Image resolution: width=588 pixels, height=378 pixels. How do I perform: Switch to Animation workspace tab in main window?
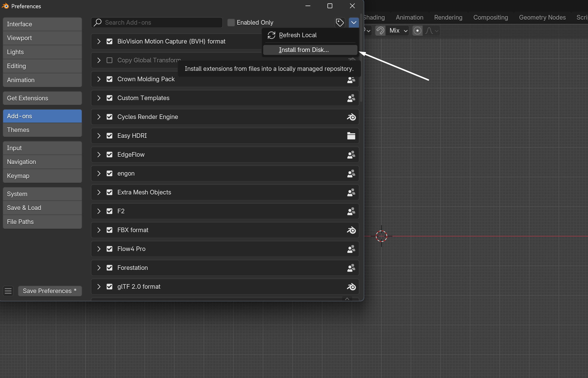409,18
